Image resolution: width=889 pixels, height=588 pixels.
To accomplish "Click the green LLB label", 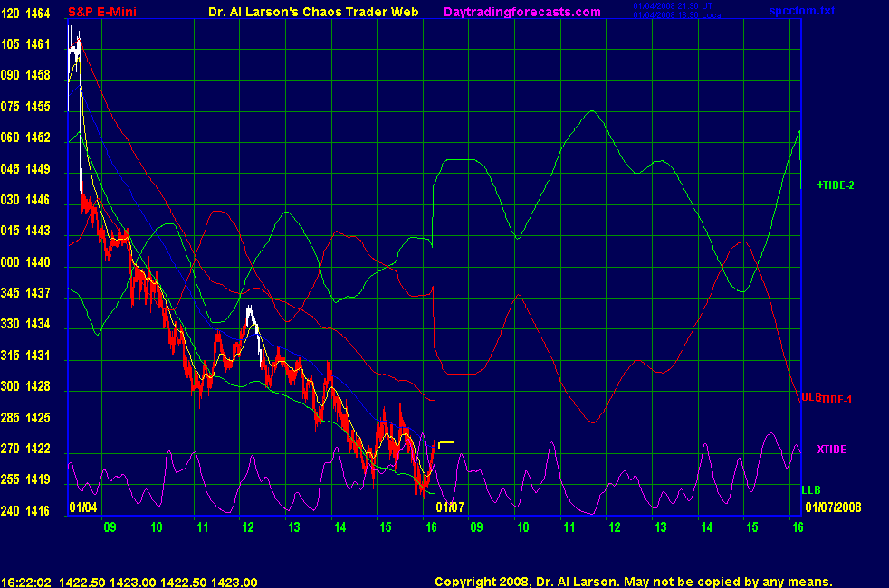I will [x=810, y=489].
